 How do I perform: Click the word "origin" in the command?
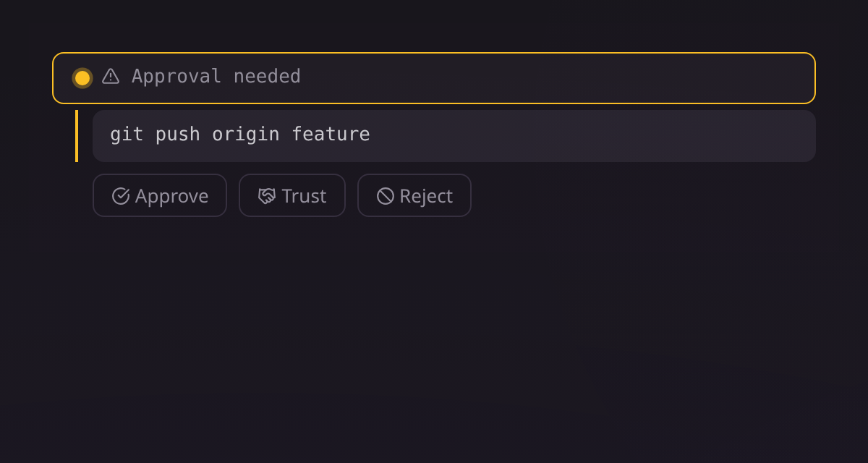[x=246, y=135]
